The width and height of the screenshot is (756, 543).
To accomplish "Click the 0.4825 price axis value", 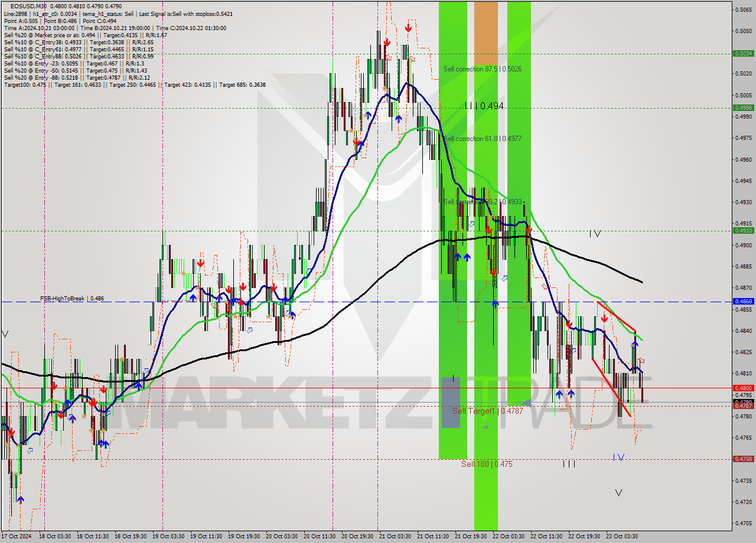I will click(x=744, y=352).
